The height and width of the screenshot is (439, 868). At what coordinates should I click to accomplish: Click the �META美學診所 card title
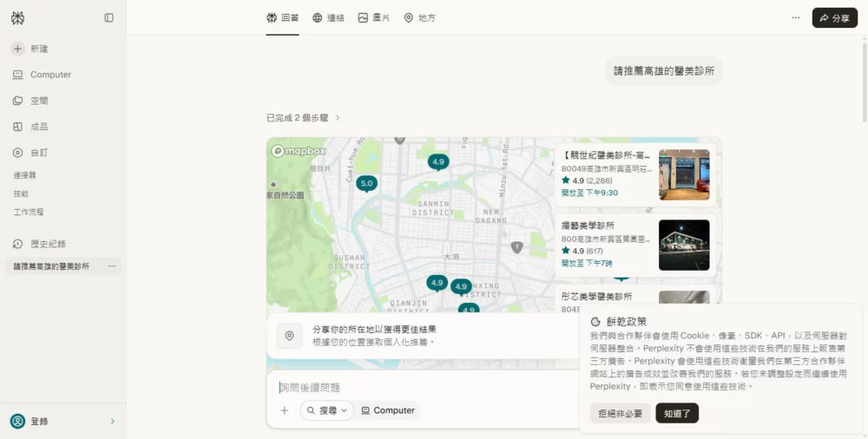588,226
